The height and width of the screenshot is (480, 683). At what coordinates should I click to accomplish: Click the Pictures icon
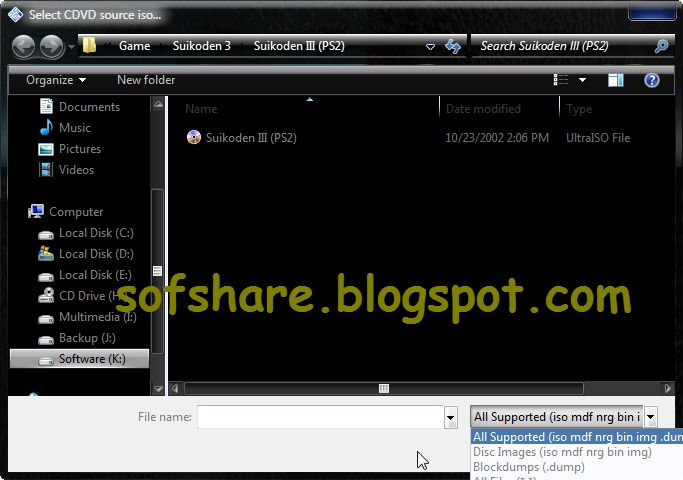point(46,149)
